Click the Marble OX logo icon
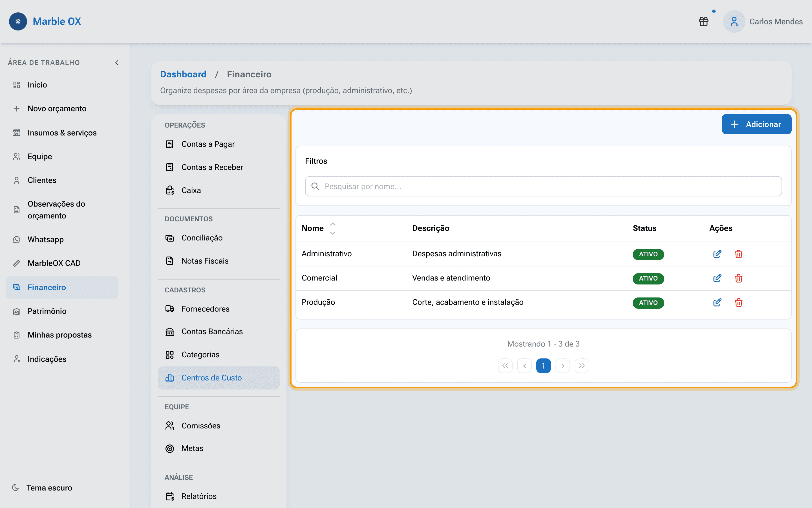The image size is (812, 508). (18, 21)
